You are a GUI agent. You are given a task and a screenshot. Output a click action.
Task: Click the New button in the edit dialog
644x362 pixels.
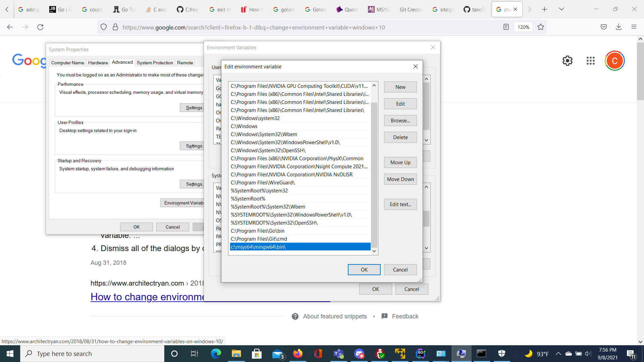400,87
